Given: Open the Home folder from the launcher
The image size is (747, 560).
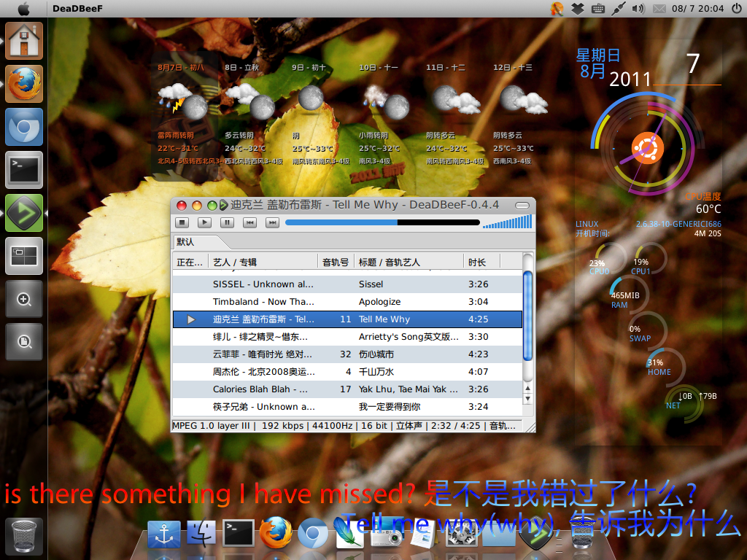Looking at the screenshot, I should (x=24, y=41).
